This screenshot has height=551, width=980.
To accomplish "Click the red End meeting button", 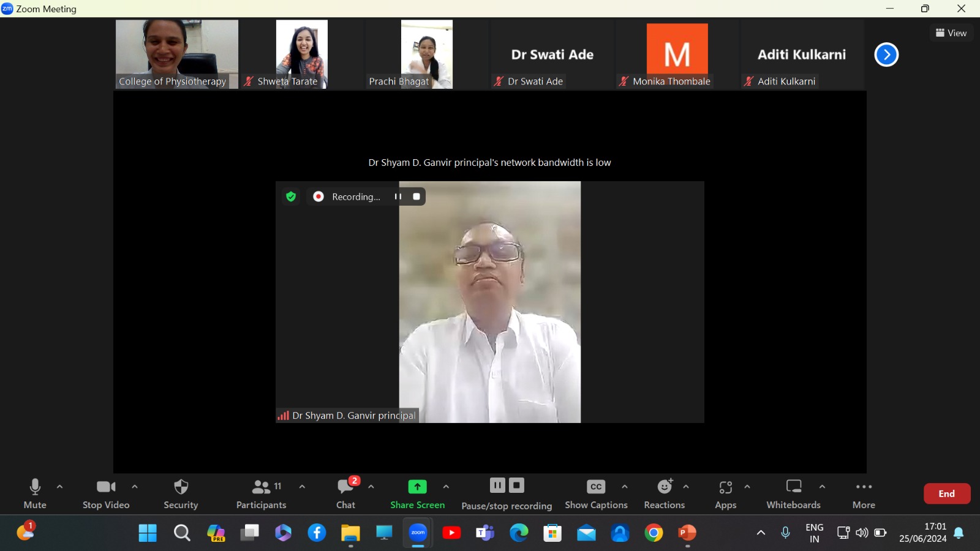I will [x=946, y=493].
